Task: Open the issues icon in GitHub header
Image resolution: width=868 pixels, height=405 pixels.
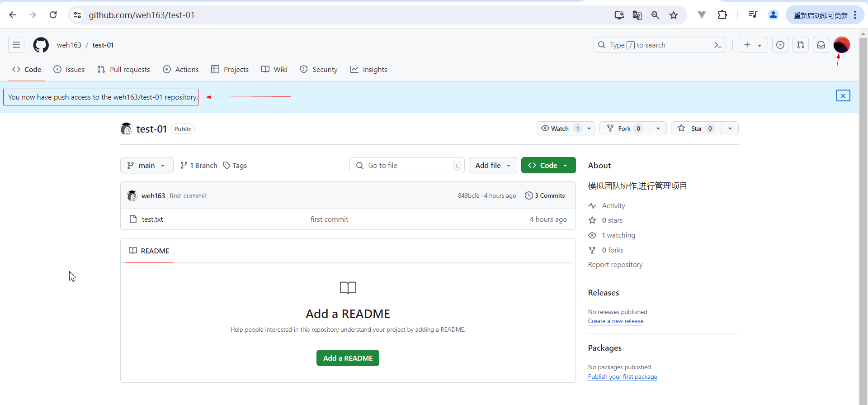Action: [x=780, y=45]
